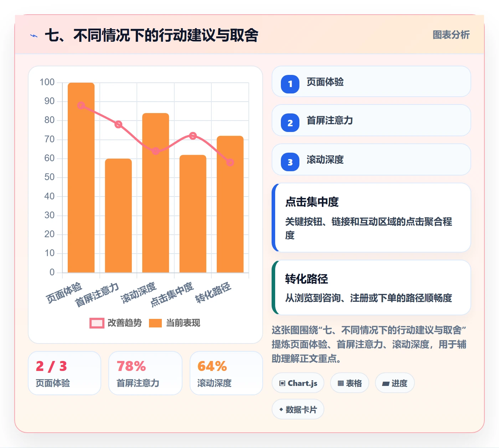Click the 2 / 3 页面体验 stat card
Viewport: 499px width, 448px height.
(65, 373)
